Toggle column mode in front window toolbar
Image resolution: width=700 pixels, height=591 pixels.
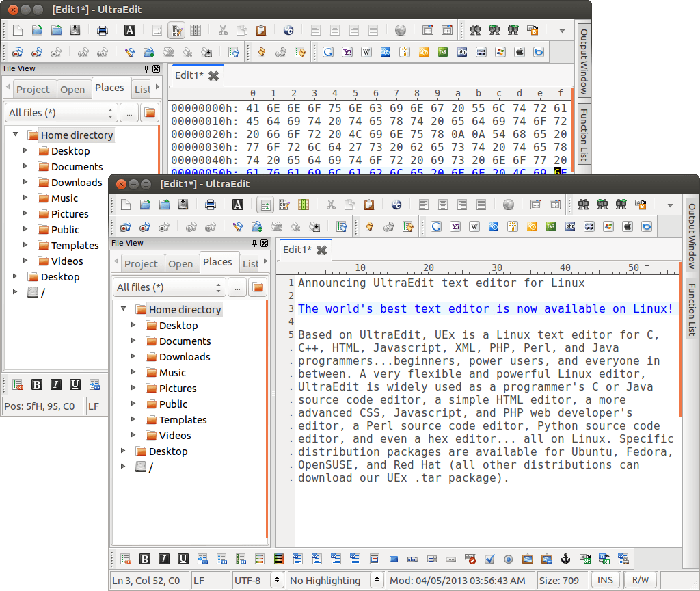(303, 205)
